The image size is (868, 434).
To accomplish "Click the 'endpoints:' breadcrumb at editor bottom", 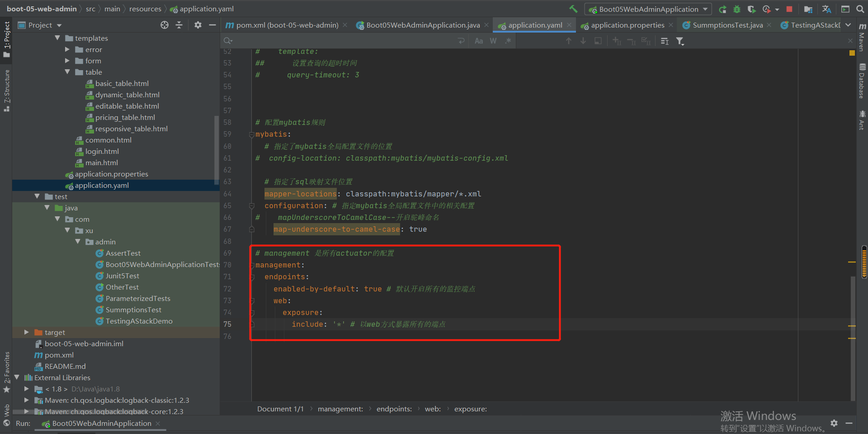I will [x=394, y=409].
